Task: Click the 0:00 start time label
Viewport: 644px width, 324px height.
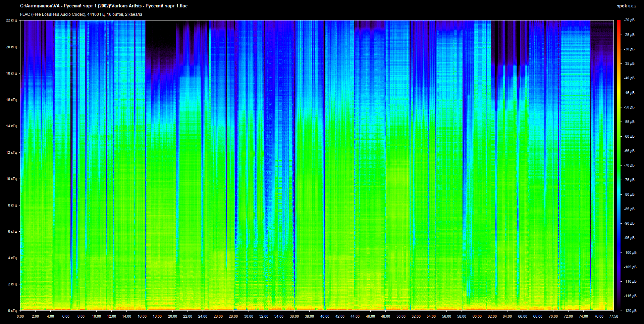Action: (20, 316)
